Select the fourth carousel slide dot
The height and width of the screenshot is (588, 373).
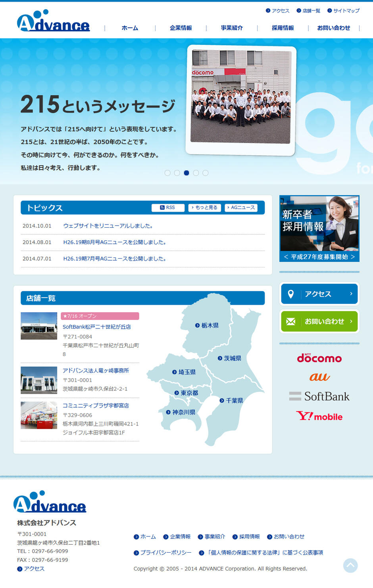[196, 173]
